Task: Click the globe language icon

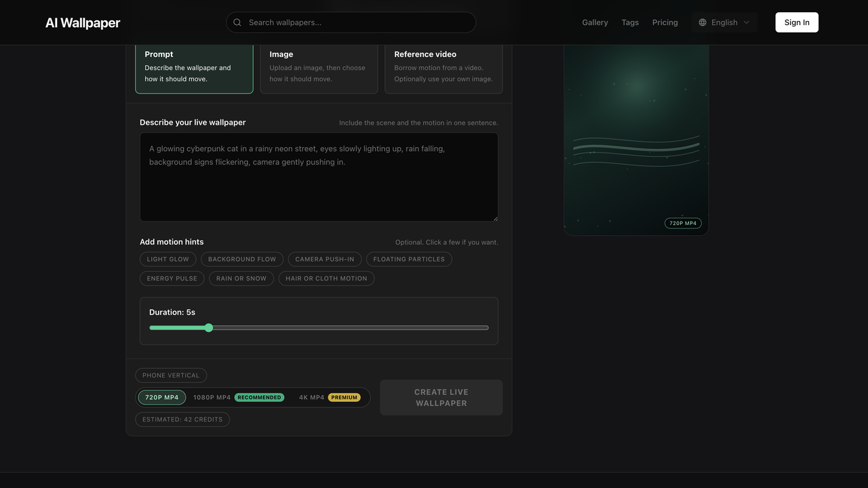Action: pos(703,22)
